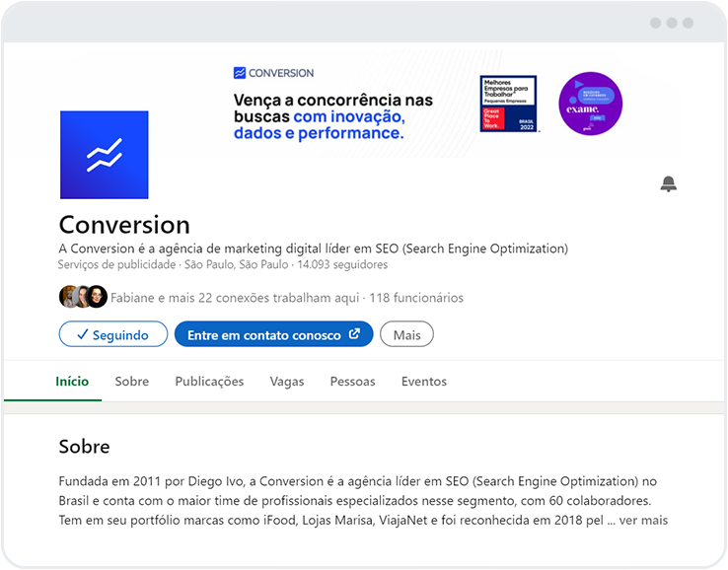This screenshot has width=728, height=570.
Task: Select the Início tab
Action: [72, 381]
